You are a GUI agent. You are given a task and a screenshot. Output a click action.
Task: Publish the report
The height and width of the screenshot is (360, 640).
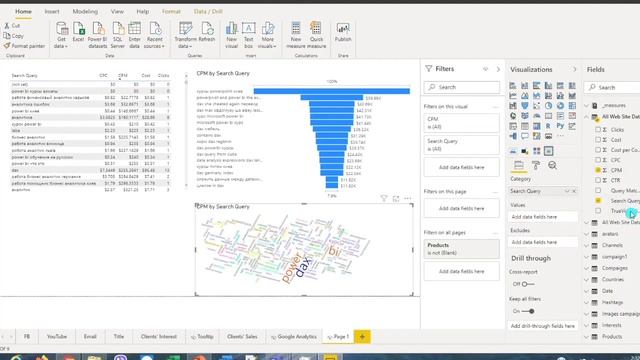point(343,33)
